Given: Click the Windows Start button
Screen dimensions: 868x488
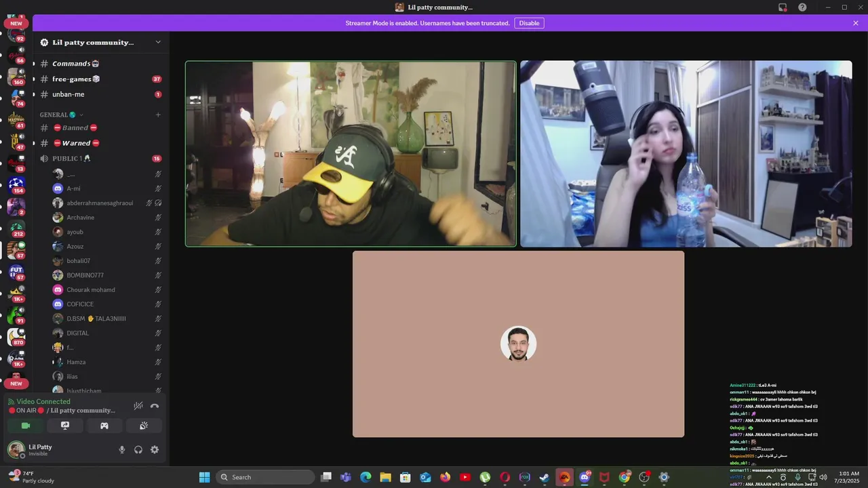Looking at the screenshot, I should 204,477.
